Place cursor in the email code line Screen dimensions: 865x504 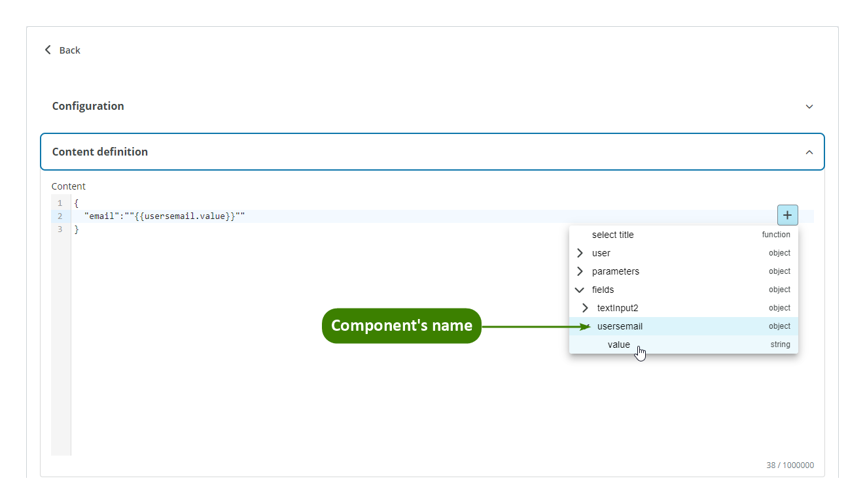pyautogui.click(x=164, y=216)
